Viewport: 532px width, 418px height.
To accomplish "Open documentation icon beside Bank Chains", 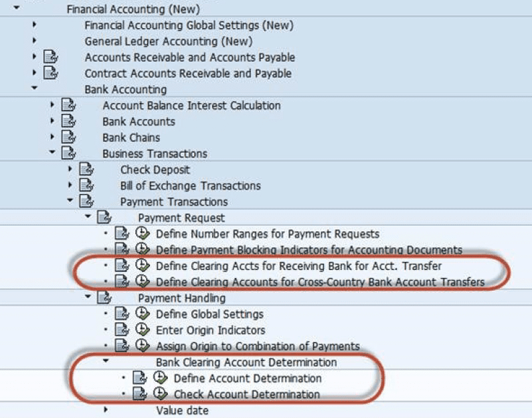I will (68, 137).
